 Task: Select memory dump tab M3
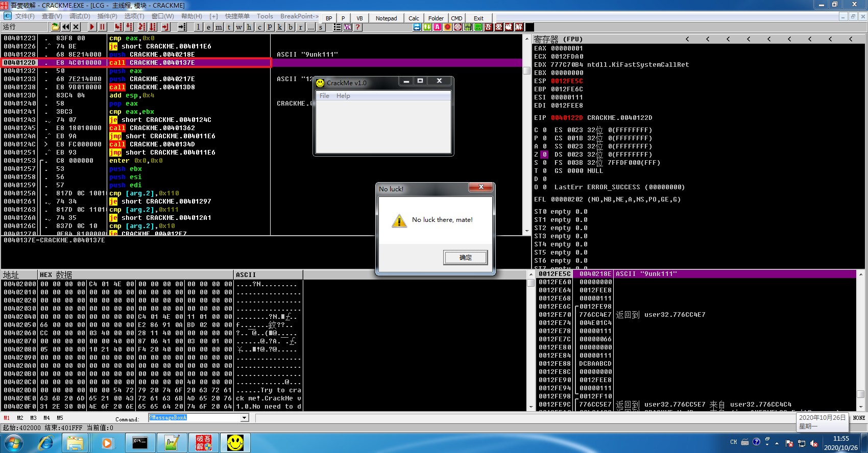33,418
